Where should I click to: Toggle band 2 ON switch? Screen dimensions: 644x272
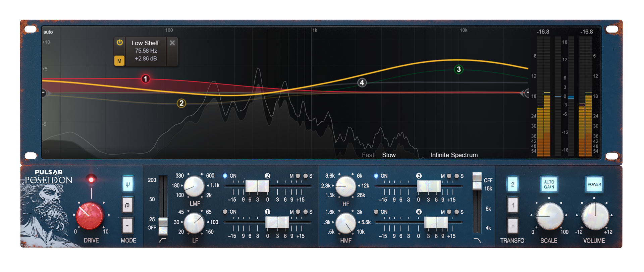225,176
